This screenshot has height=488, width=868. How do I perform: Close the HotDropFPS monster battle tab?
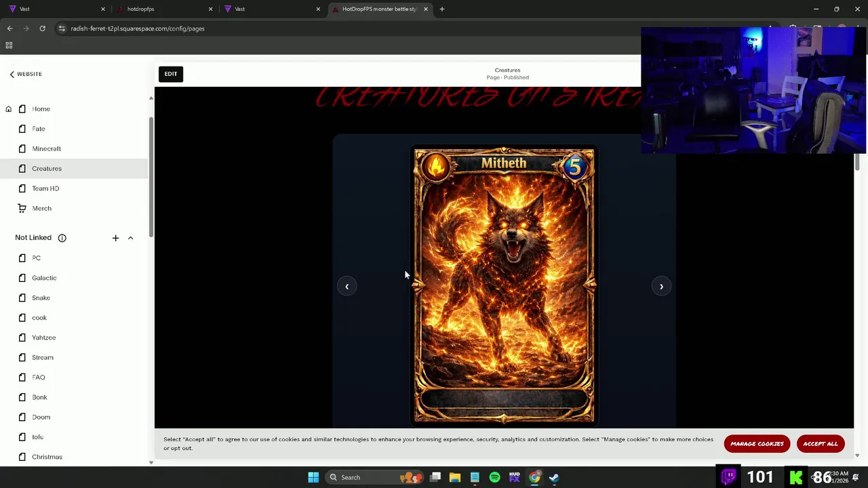coord(426,9)
